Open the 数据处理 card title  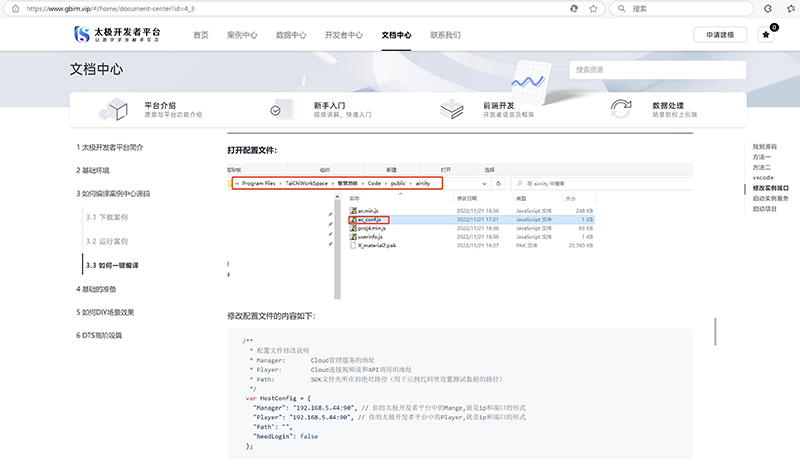[x=668, y=105]
